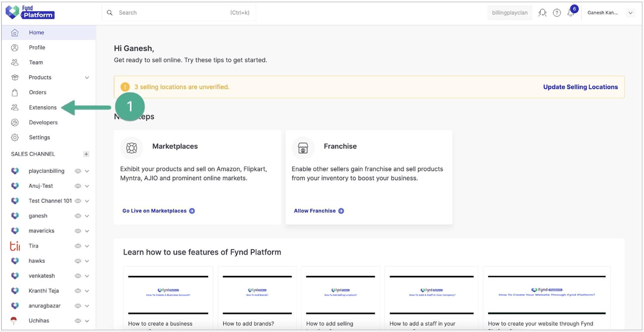Open 'How to add a staff' video thumbnail
This screenshot has height=332, width=644.
[x=431, y=295]
